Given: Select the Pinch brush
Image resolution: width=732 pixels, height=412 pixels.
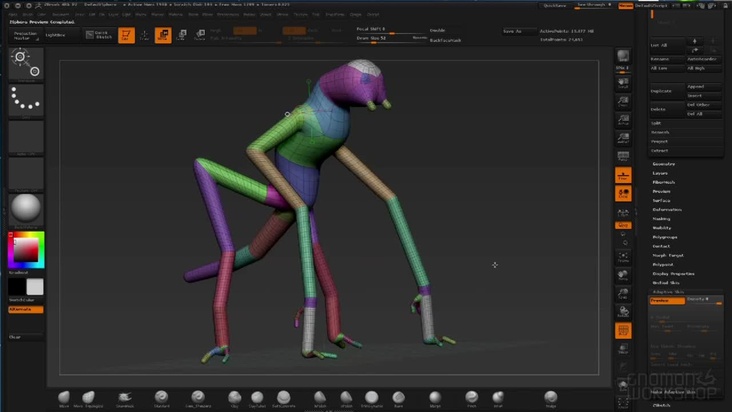Looking at the screenshot, I should (472, 398).
